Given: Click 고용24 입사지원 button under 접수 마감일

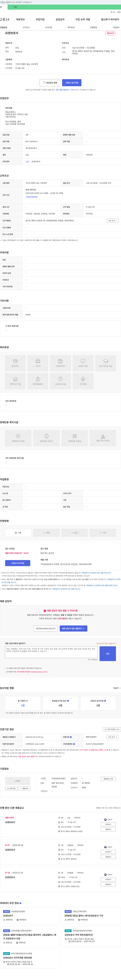Looking at the screenshot, I should click(18, 563).
